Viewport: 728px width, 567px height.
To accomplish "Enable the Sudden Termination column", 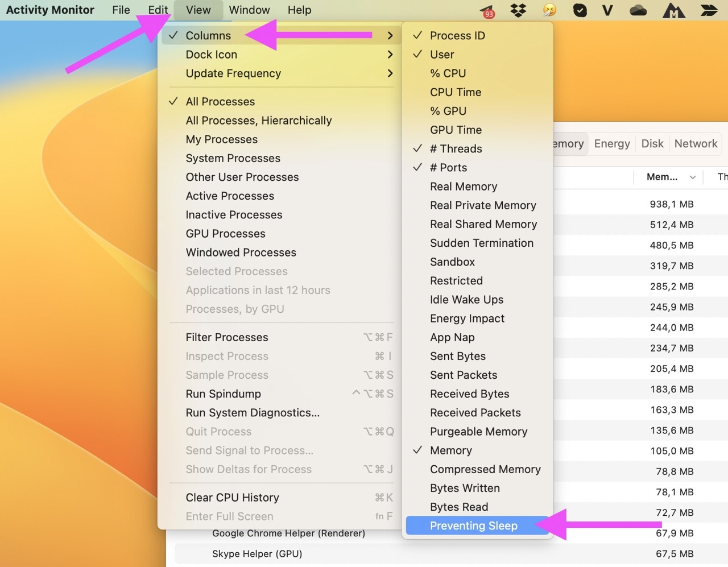I will (478, 243).
